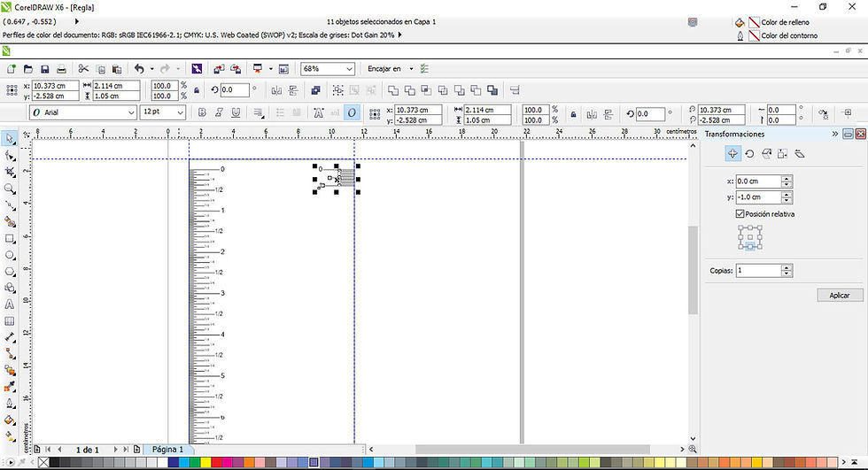
Task: Toggle Bold text formatting
Action: tap(202, 112)
